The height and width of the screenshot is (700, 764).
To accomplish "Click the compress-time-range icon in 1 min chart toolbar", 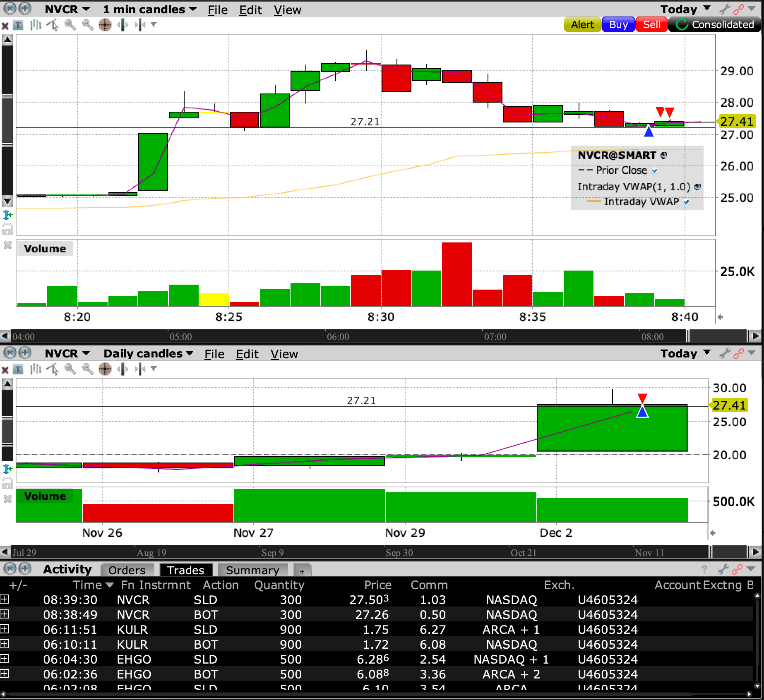I will (x=140, y=25).
